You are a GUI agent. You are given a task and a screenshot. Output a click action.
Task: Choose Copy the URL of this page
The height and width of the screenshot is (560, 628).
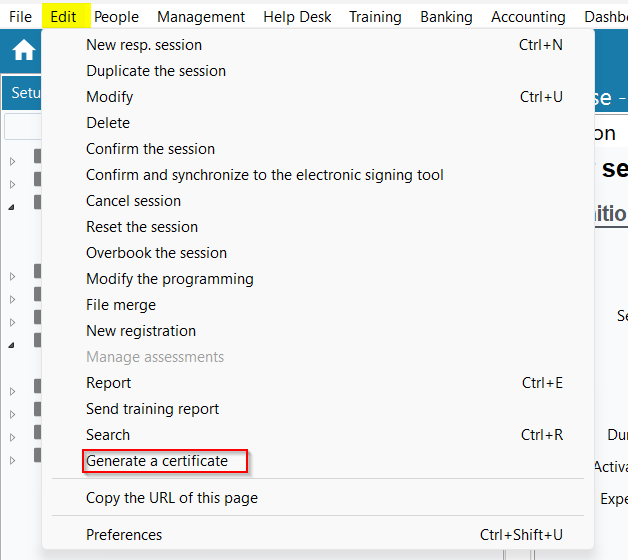coord(172,498)
